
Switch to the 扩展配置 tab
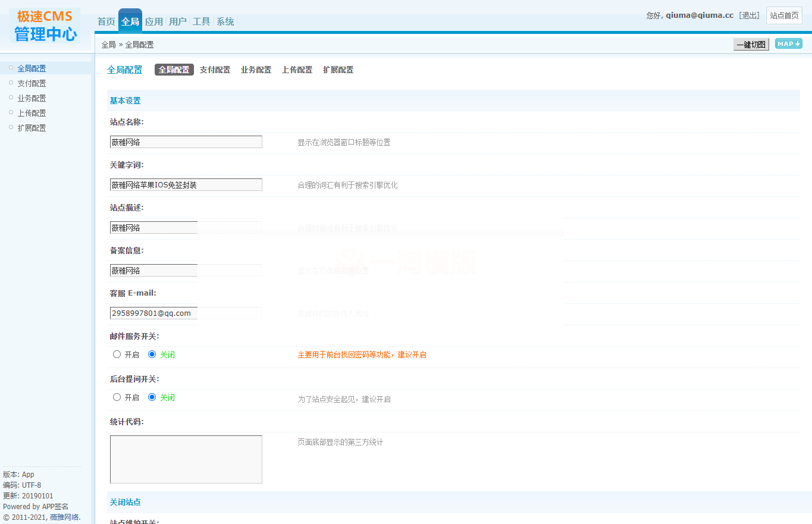pos(338,70)
